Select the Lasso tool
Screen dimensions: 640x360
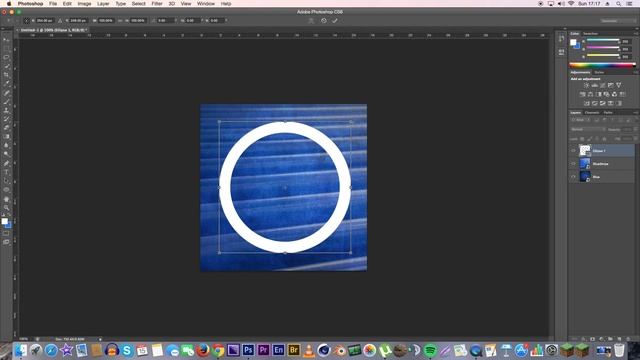tap(6, 58)
